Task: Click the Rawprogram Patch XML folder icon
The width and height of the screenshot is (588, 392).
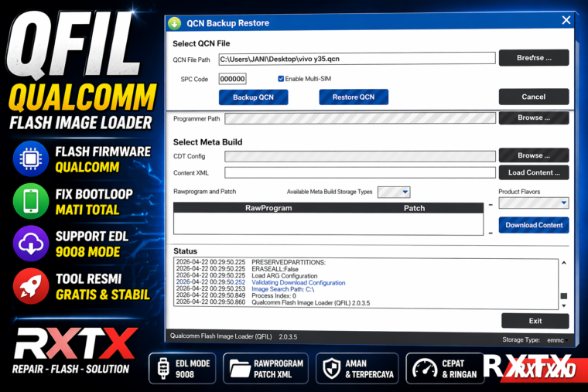Action: [240, 368]
